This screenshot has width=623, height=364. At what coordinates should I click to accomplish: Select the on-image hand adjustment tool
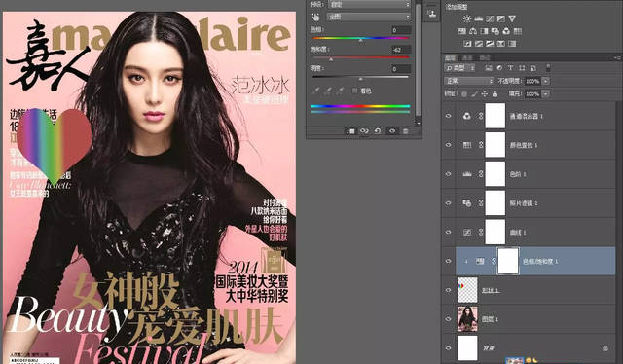pyautogui.click(x=315, y=17)
